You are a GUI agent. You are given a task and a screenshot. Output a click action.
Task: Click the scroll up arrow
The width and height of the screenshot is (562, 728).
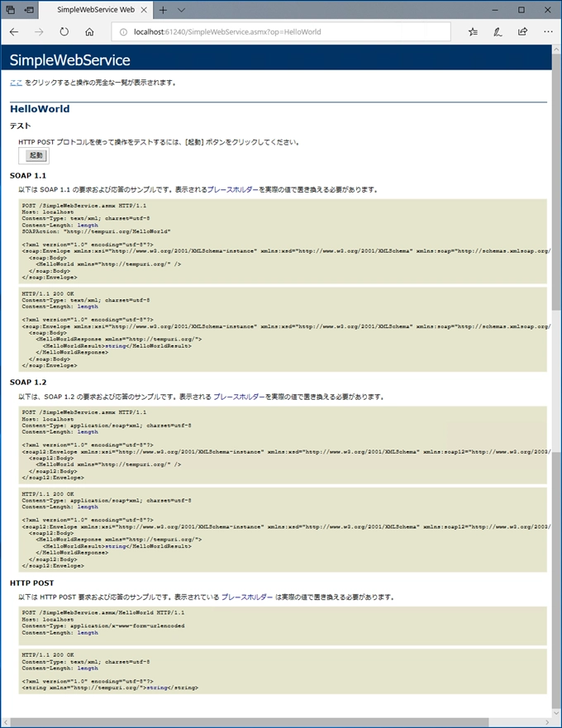[556, 49]
